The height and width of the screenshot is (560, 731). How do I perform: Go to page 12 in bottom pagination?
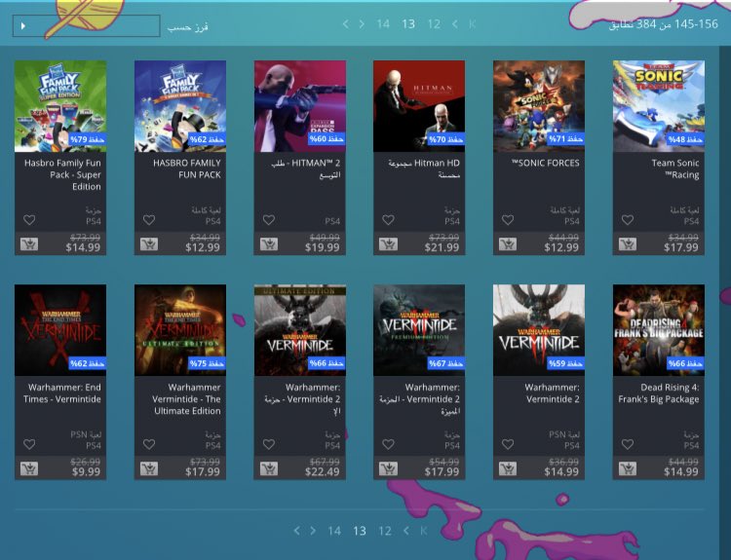click(x=385, y=531)
